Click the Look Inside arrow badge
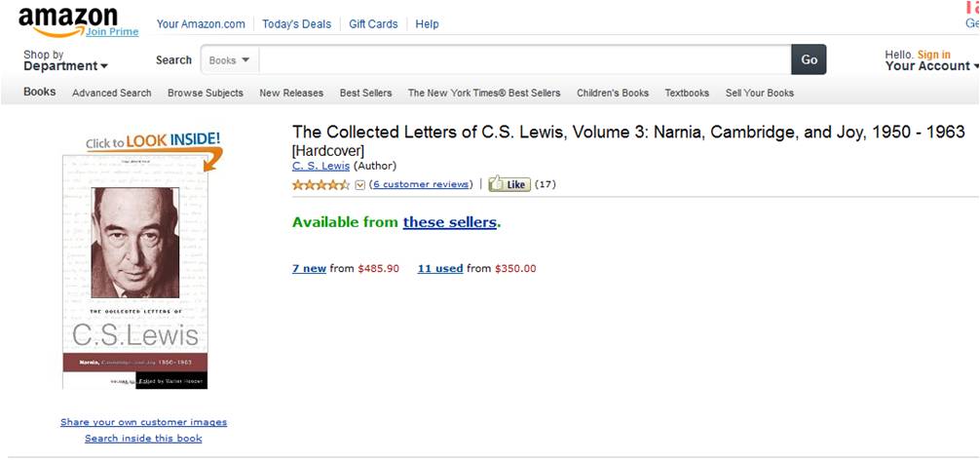Image resolution: width=980 pixels, height=462 pixels. (x=154, y=144)
